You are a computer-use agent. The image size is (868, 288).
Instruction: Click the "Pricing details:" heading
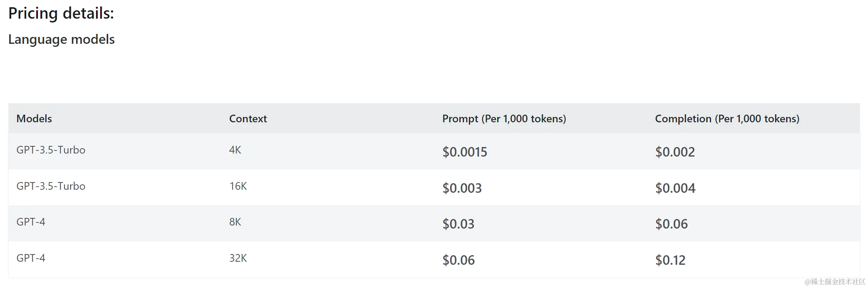(x=61, y=13)
